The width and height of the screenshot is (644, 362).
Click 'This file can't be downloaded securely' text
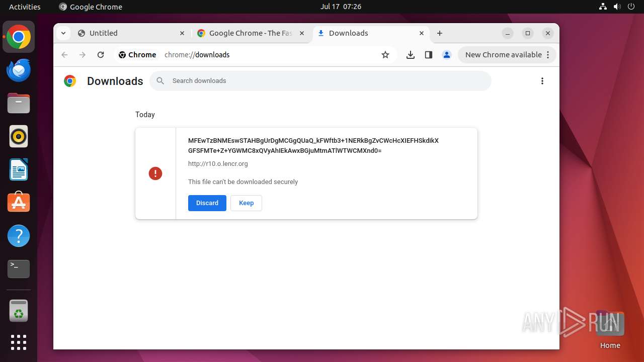[x=243, y=182]
